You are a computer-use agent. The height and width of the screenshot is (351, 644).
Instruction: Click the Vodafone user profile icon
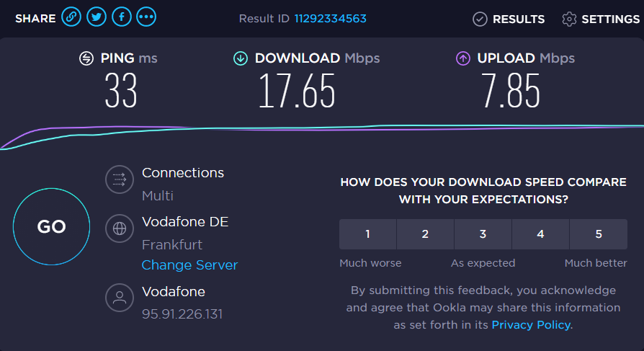pos(120,297)
